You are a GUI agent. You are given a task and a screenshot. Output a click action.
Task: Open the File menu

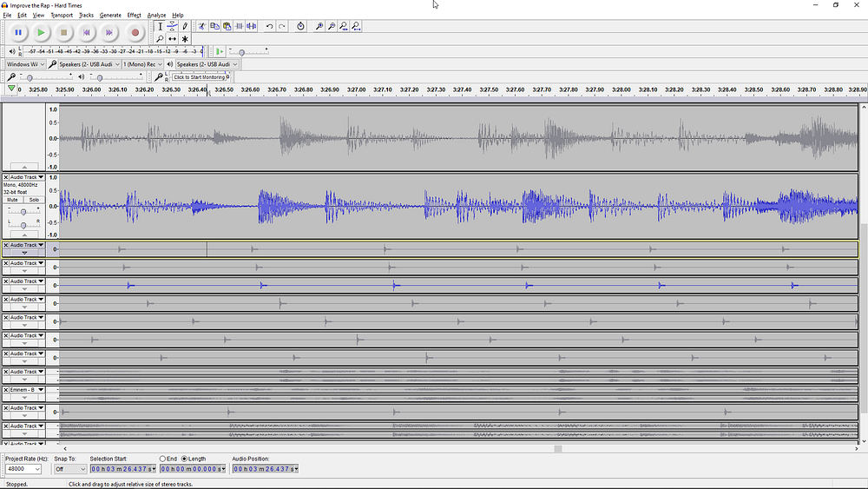coord(7,15)
